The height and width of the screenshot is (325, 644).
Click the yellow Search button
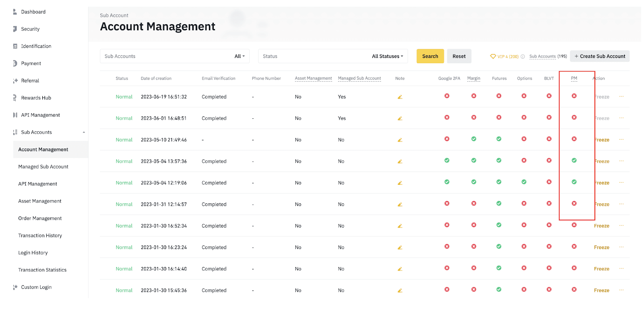[x=430, y=56]
